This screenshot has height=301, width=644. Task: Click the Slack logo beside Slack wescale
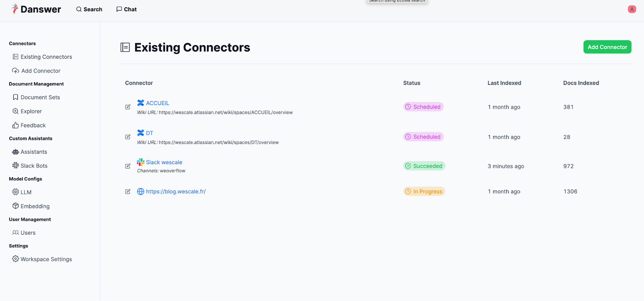(140, 162)
